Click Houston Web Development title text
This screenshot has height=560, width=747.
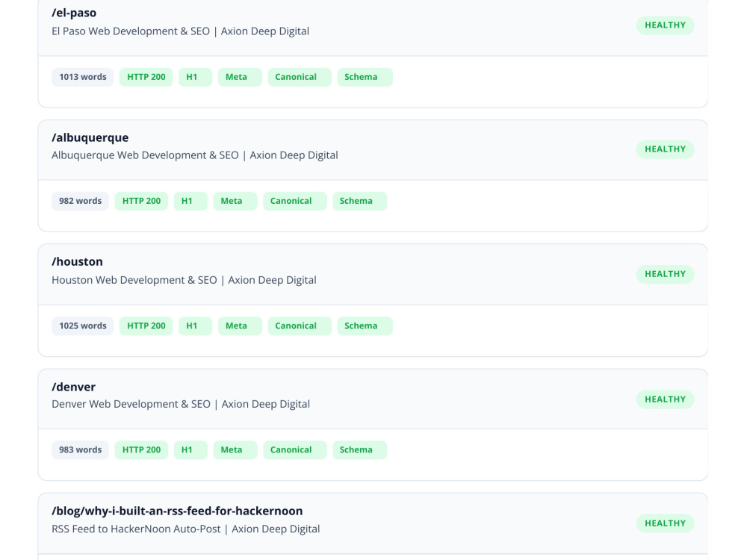[x=184, y=280]
